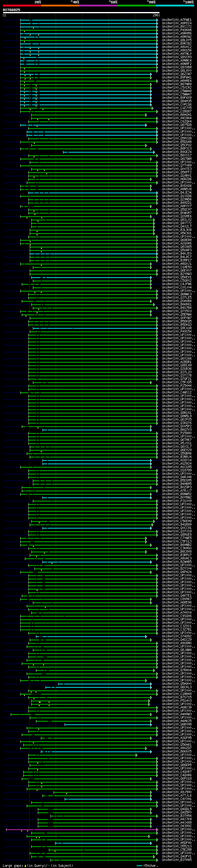Select hit label UniRef100_O18789
Image resolution: width=197 pixels, height=868 pixels.
(x=176, y=470)
